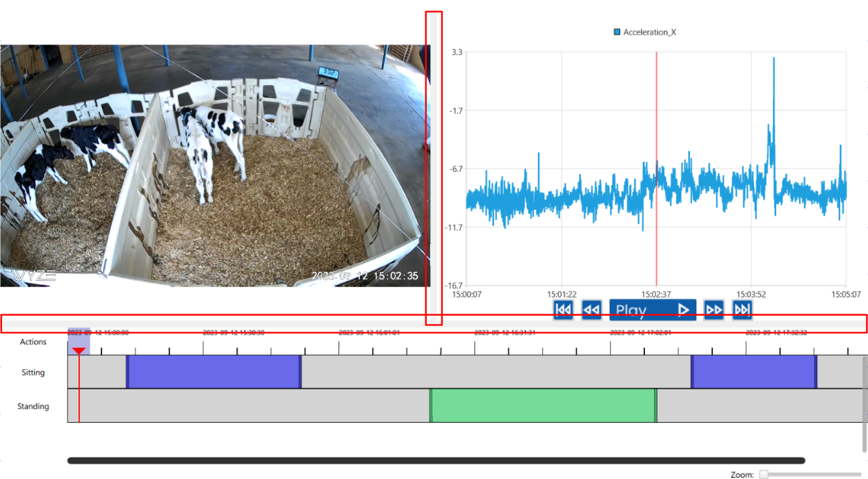Click the vertical scrollbar beside the timeline rows
This screenshot has width=868, height=479.
pyautogui.click(x=864, y=403)
